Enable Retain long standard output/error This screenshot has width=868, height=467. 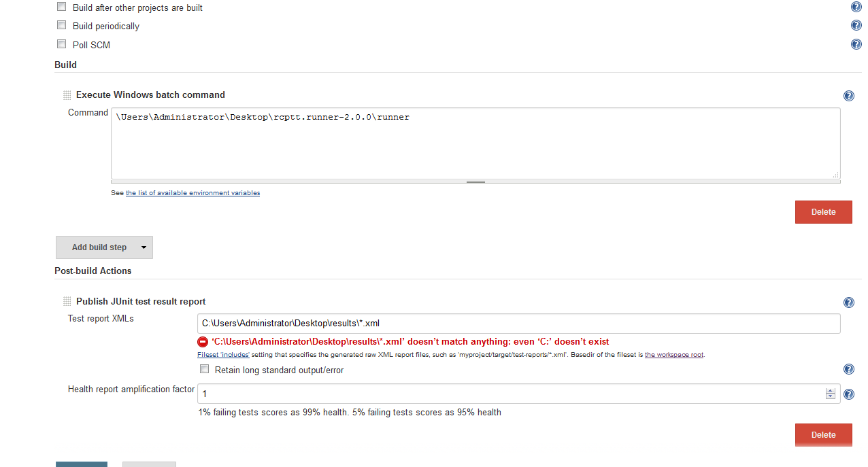[x=204, y=369]
